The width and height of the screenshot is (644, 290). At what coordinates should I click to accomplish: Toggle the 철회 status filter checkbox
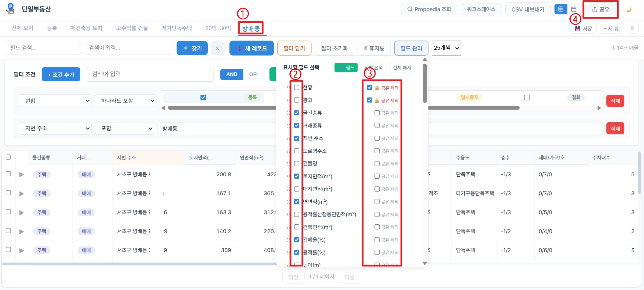pos(527,97)
